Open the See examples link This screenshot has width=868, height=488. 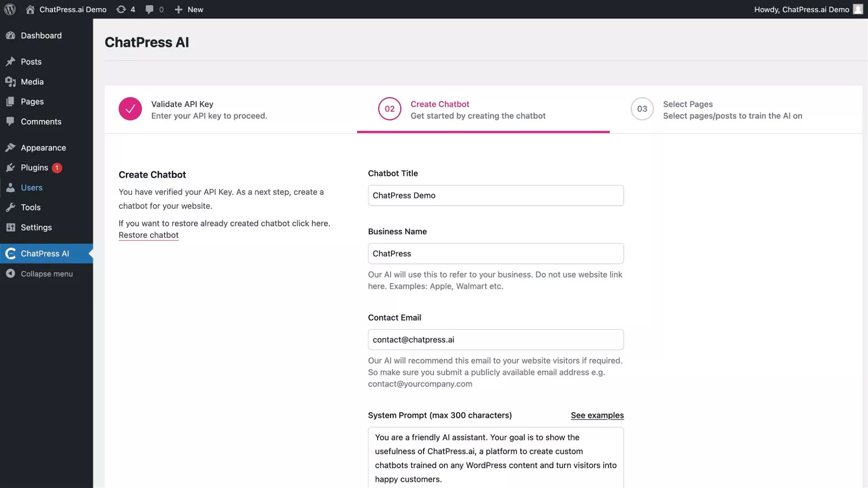(597, 415)
